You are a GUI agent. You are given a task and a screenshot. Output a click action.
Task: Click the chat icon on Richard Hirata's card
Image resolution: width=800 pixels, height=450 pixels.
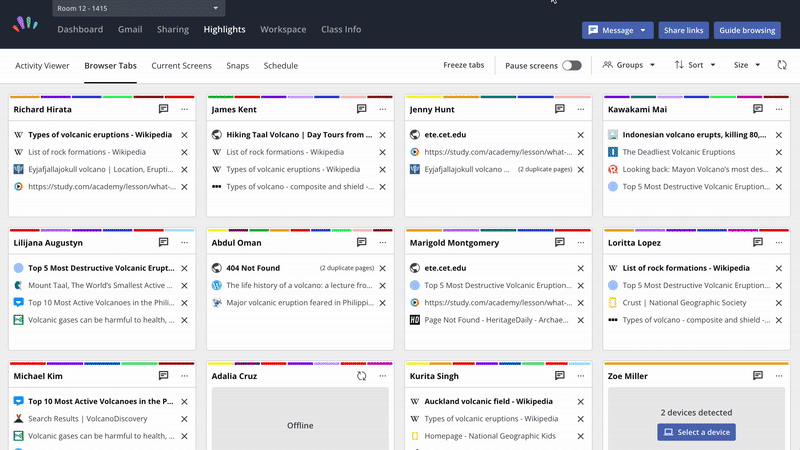coord(164,108)
